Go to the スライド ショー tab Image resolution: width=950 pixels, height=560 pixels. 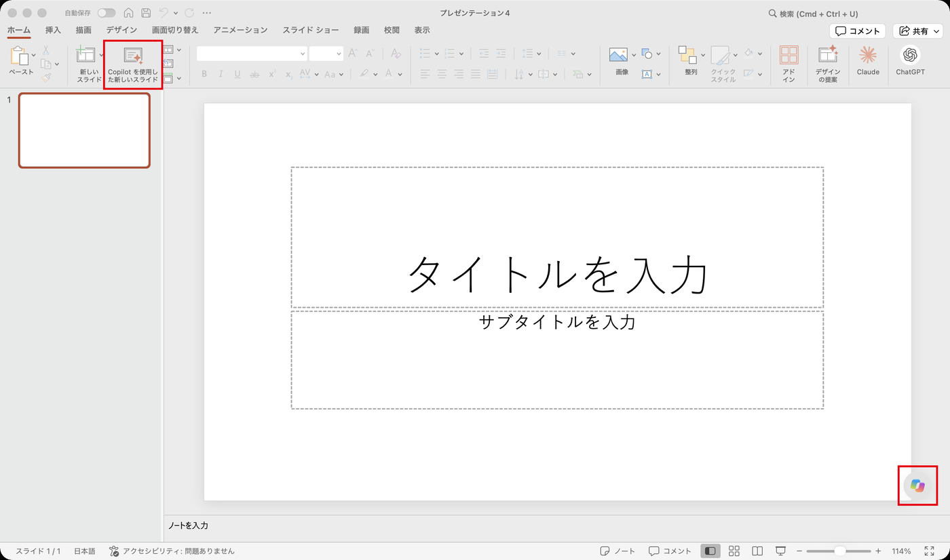pos(311,30)
